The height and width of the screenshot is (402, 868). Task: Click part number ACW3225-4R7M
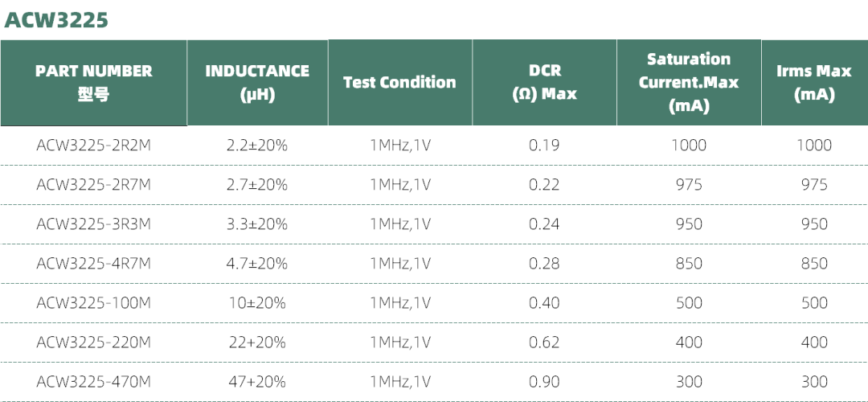(93, 264)
